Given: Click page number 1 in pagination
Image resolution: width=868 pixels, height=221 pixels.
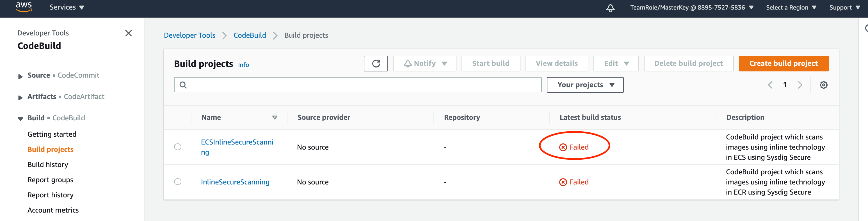Looking at the screenshot, I should point(785,85).
